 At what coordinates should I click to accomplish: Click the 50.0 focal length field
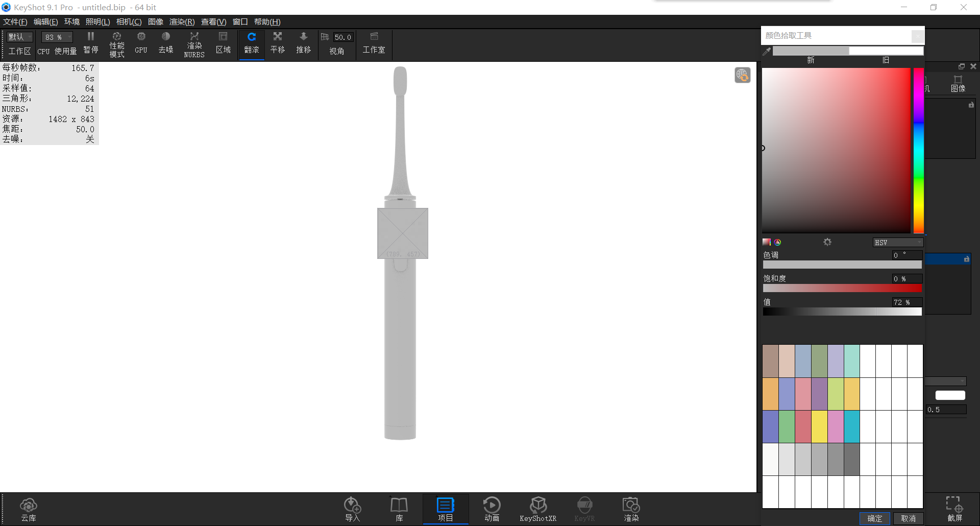pyautogui.click(x=342, y=37)
